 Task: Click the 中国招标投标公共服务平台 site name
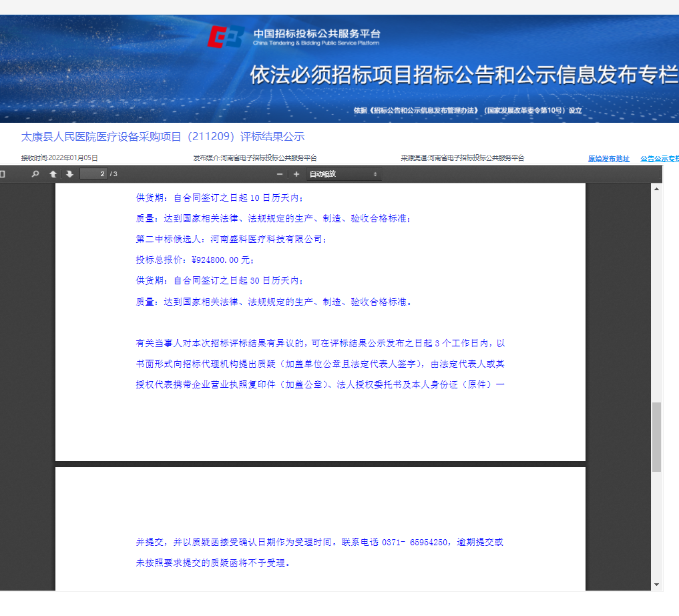[x=316, y=33]
